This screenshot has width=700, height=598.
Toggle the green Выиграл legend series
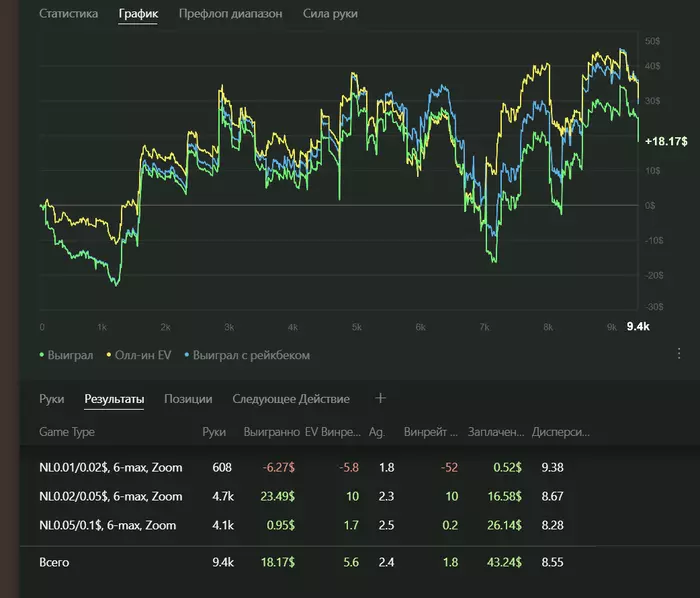click(67, 355)
